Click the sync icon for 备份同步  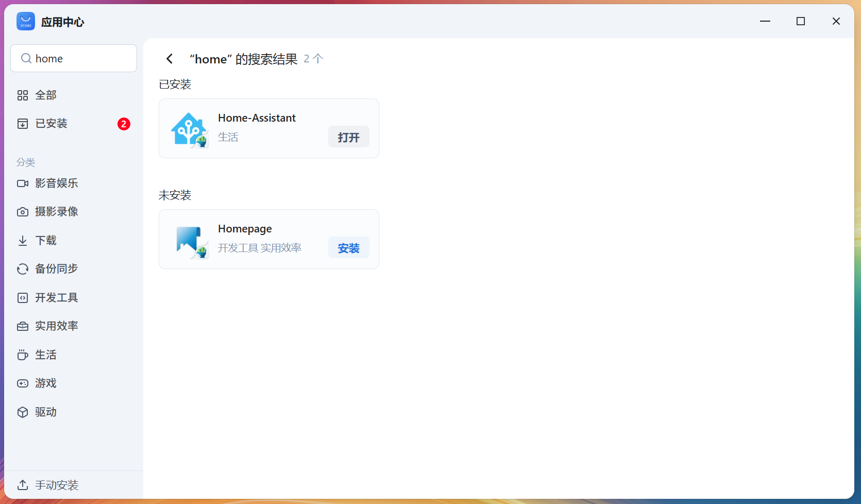(x=23, y=269)
